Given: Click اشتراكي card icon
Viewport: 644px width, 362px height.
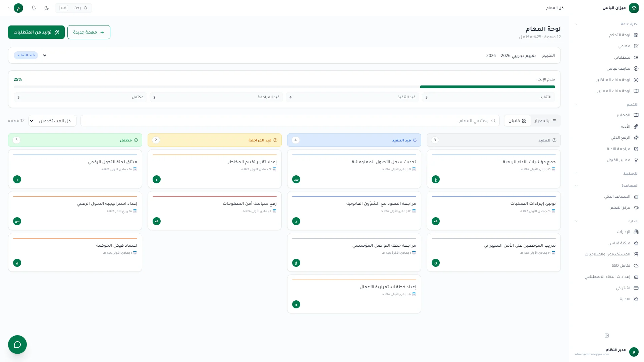Looking at the screenshot, I should [x=636, y=288].
